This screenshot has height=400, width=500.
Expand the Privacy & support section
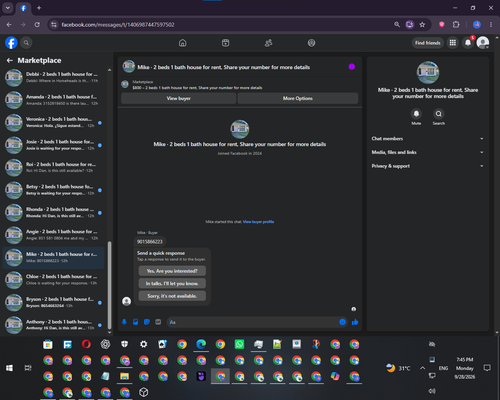[428, 166]
